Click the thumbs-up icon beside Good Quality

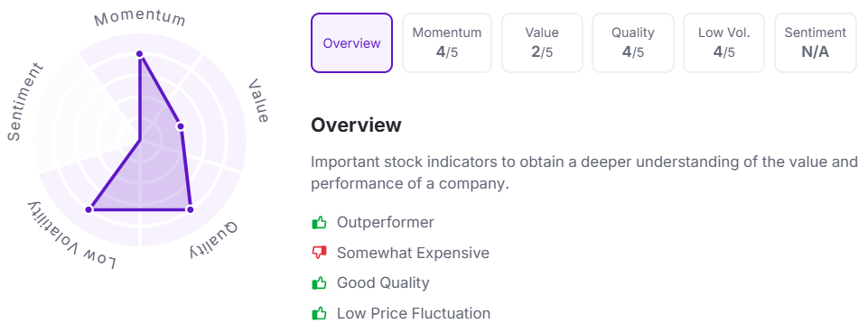[x=319, y=283]
